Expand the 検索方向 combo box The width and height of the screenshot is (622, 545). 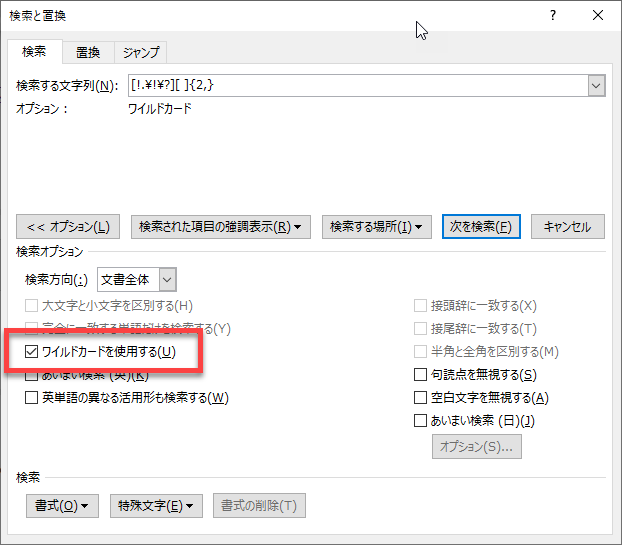coord(167,280)
